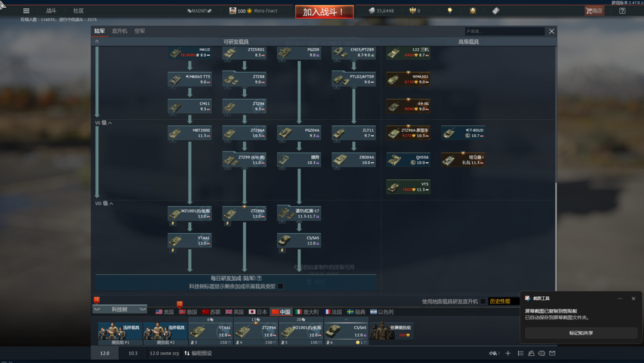Select the VT4A1 crew slot card
The width and height of the screenshot is (644, 363).
(210, 331)
